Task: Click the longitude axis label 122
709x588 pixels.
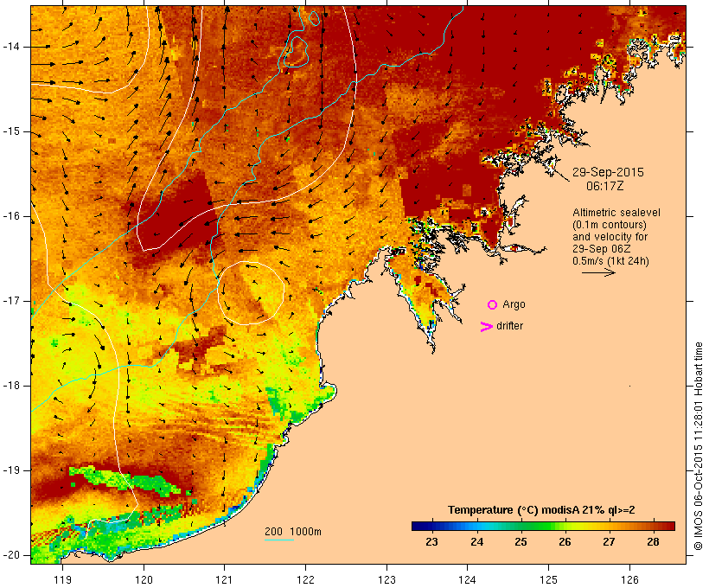Action: (305, 579)
